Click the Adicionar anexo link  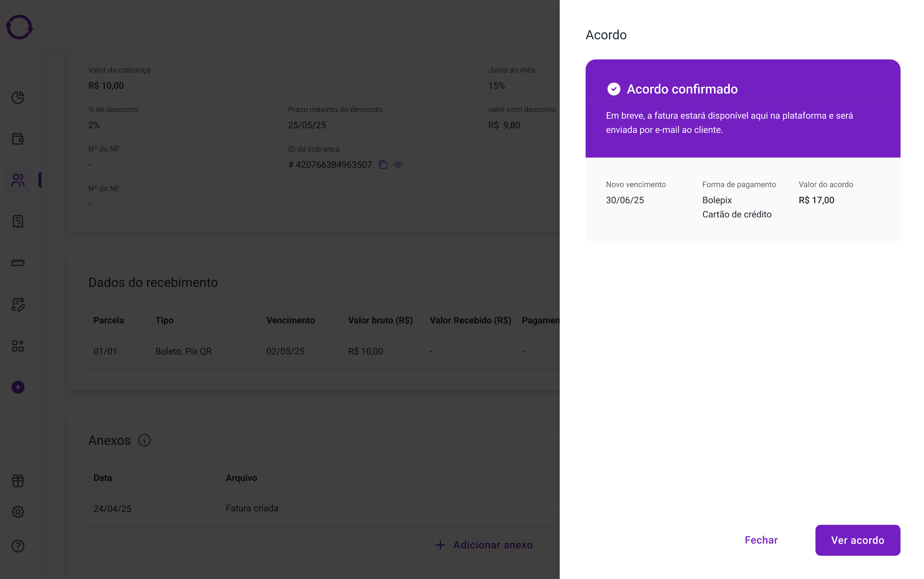493,545
